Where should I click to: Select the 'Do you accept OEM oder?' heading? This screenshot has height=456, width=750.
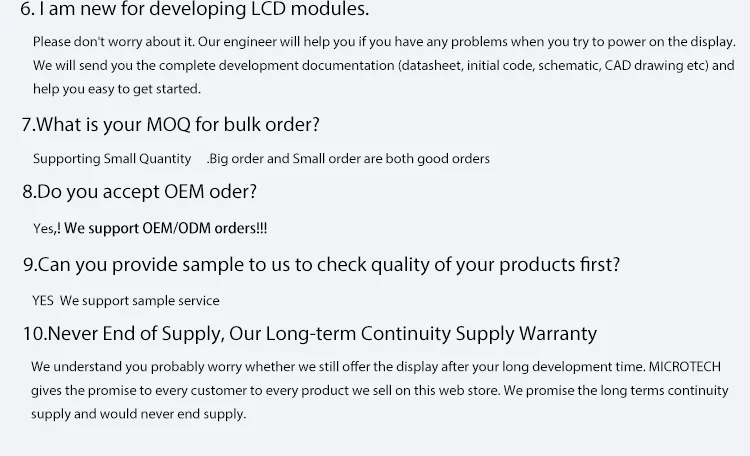coord(139,191)
